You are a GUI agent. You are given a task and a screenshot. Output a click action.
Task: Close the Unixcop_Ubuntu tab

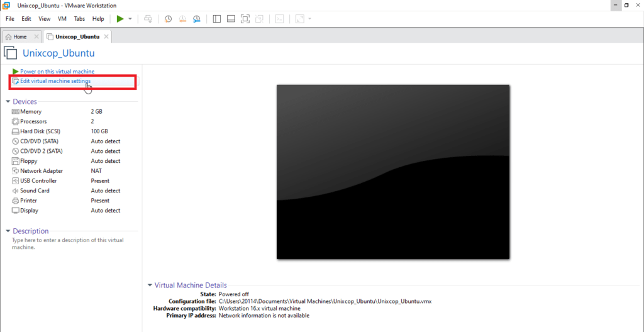point(106,36)
